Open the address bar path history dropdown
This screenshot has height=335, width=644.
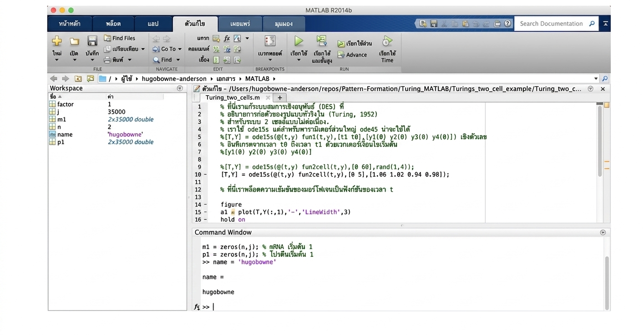click(596, 79)
